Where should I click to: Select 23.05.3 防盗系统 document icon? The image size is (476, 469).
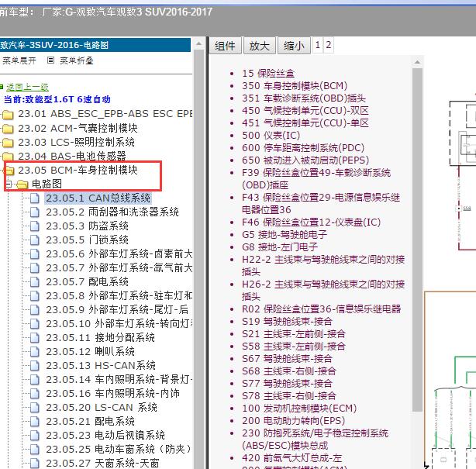35,226
